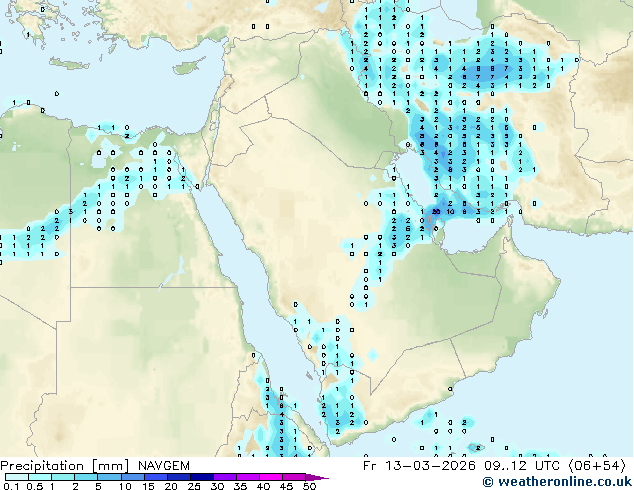Click the '0.1' legend scale label
Screen dimensions: 634x490
pyautogui.click(x=11, y=486)
